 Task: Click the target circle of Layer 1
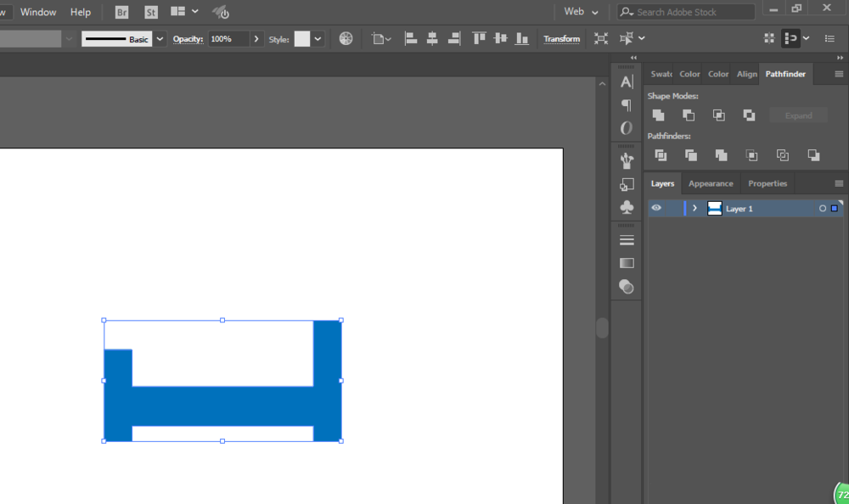[x=823, y=209]
